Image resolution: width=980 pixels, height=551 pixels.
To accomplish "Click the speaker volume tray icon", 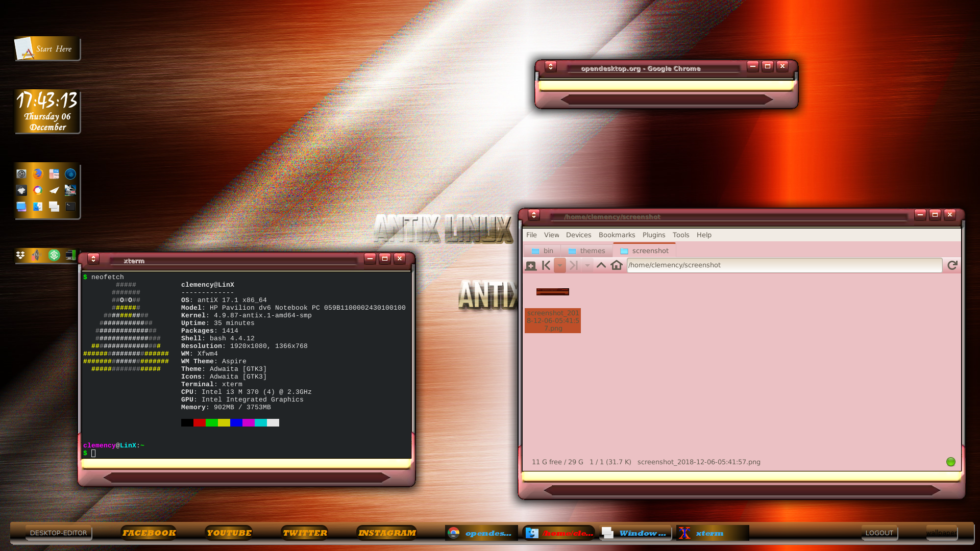I will coord(36,255).
